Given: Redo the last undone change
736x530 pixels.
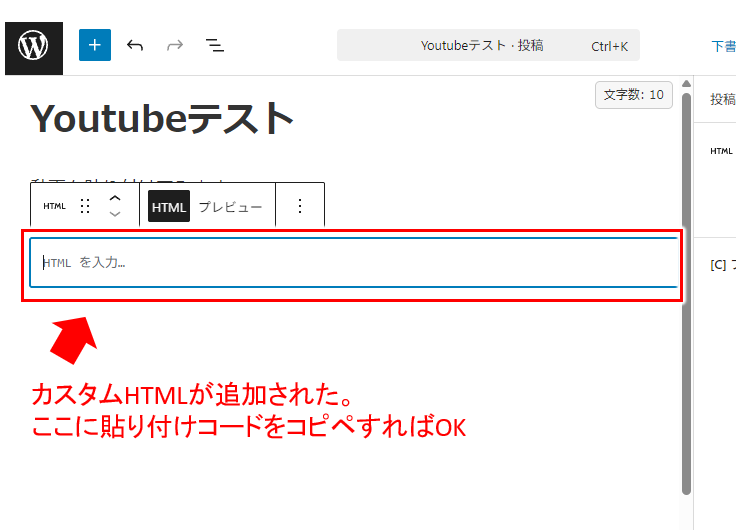Looking at the screenshot, I should pos(175,46).
